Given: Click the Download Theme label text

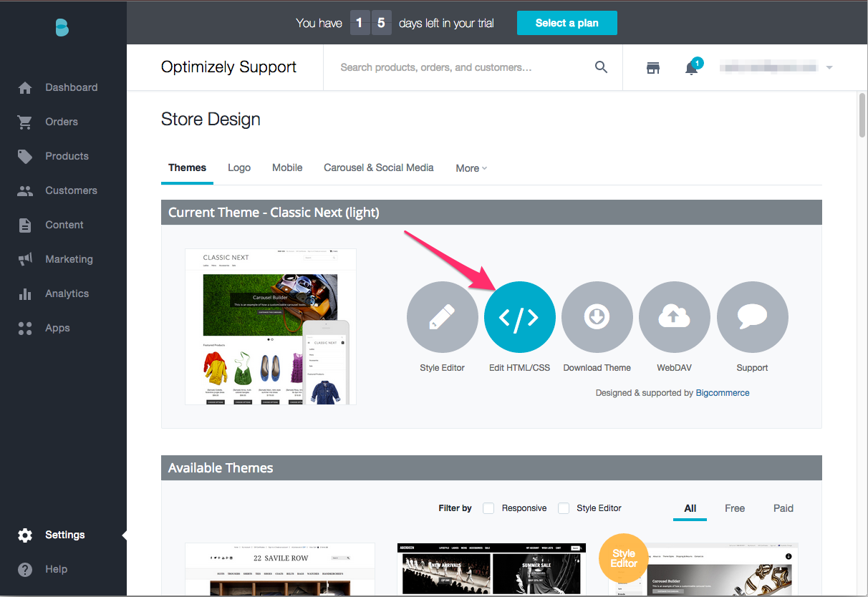Looking at the screenshot, I should 597,368.
